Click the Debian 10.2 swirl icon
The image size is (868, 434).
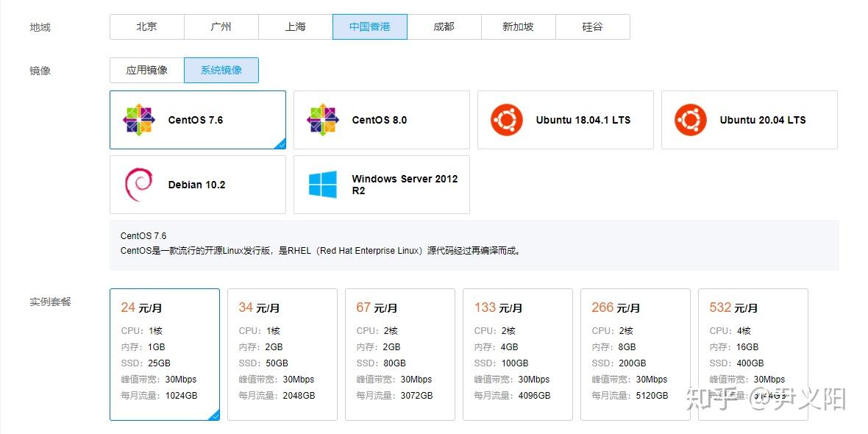138,185
